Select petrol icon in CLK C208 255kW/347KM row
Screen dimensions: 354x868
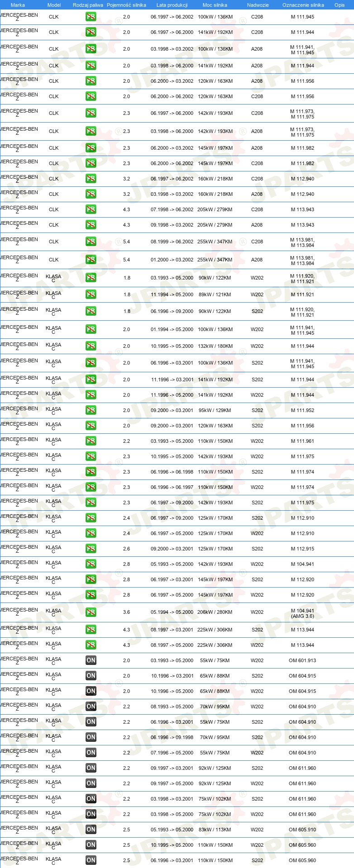(x=91, y=242)
